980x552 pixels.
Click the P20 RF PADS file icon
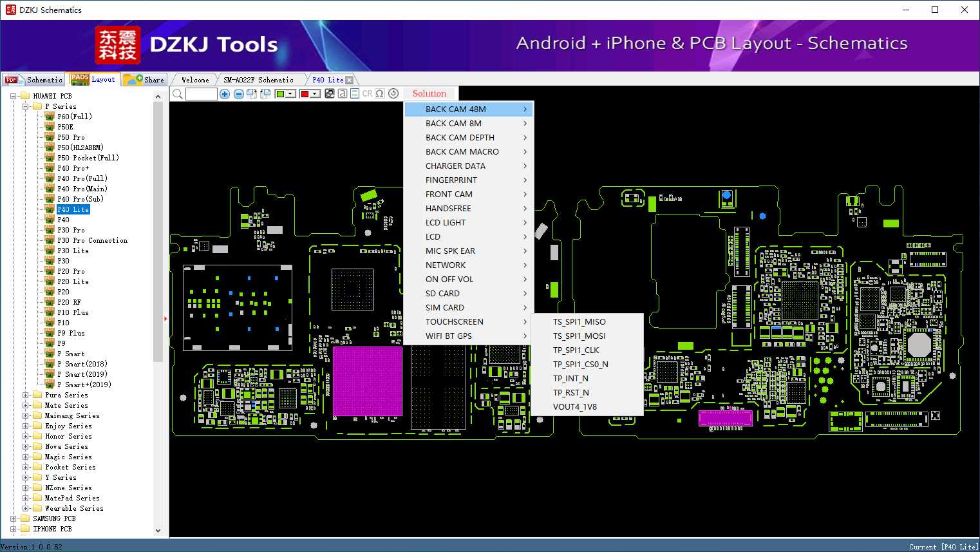[50, 302]
